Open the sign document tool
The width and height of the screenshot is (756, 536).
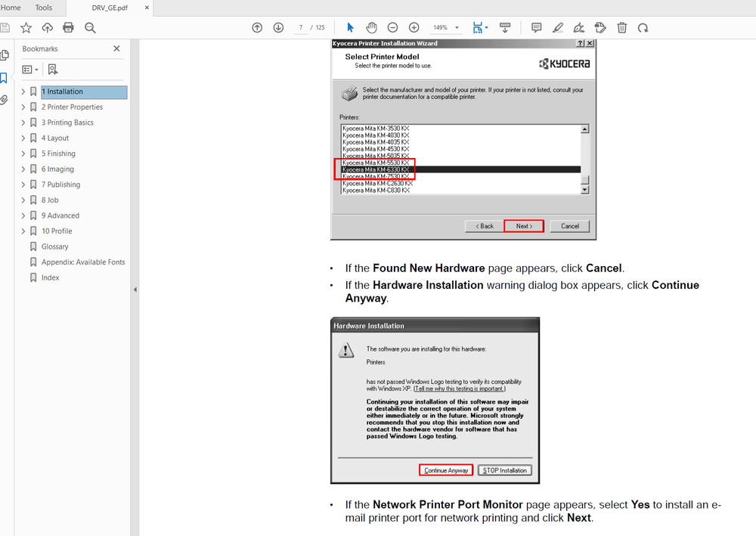tap(579, 27)
